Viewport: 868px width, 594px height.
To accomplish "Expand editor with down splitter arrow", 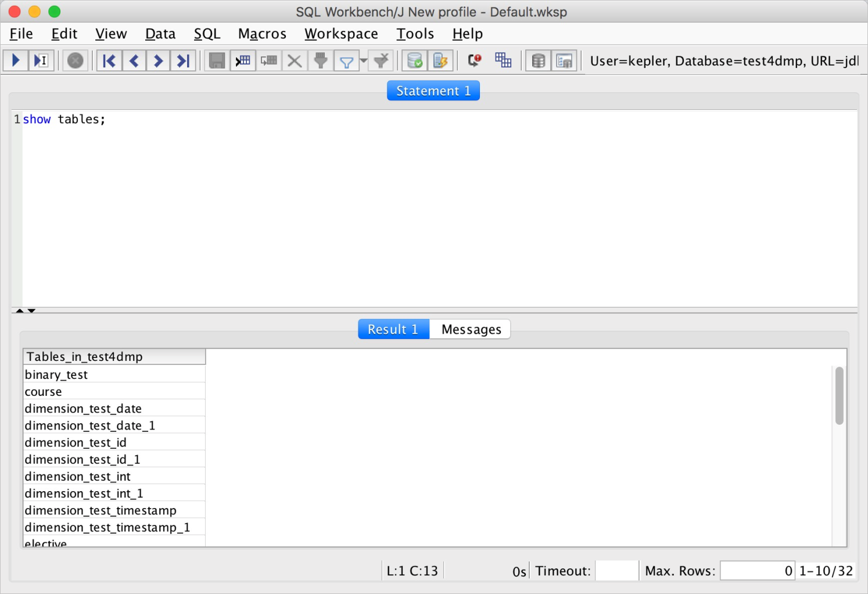I will click(x=31, y=311).
